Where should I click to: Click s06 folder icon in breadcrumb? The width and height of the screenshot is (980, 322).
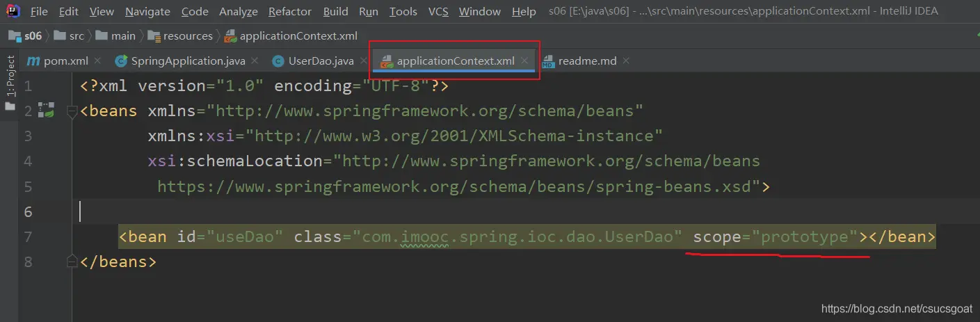point(15,35)
